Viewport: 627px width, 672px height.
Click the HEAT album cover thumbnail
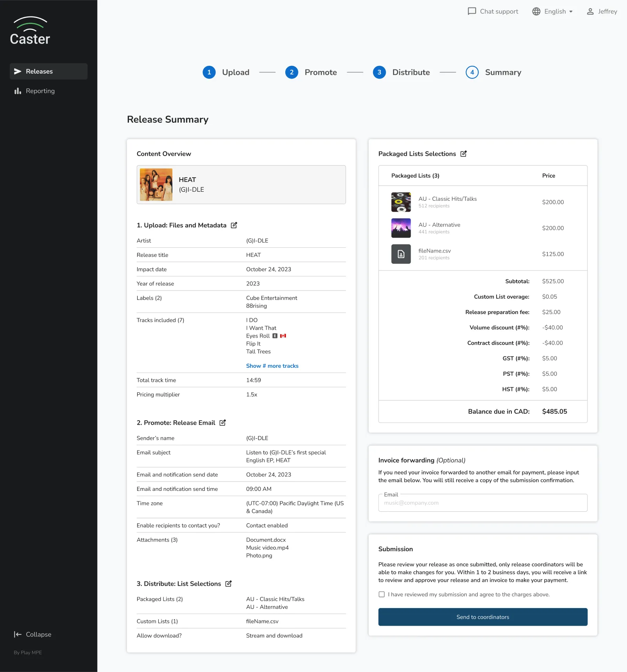(156, 184)
